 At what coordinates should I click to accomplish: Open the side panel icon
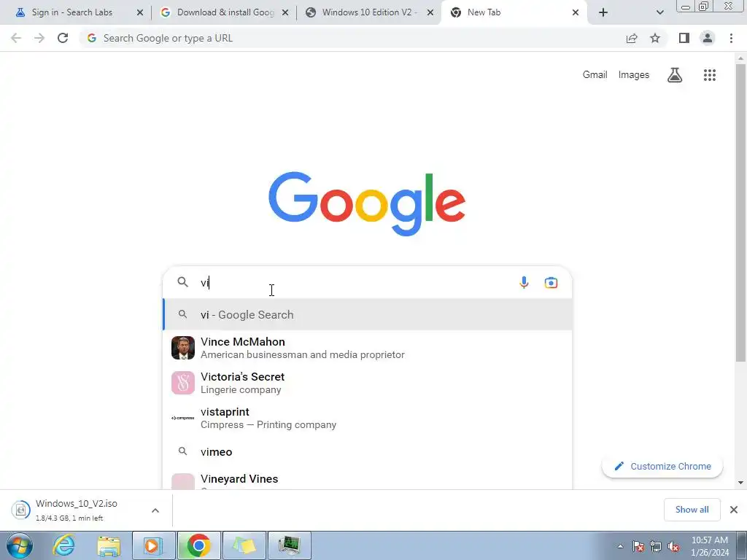point(684,38)
